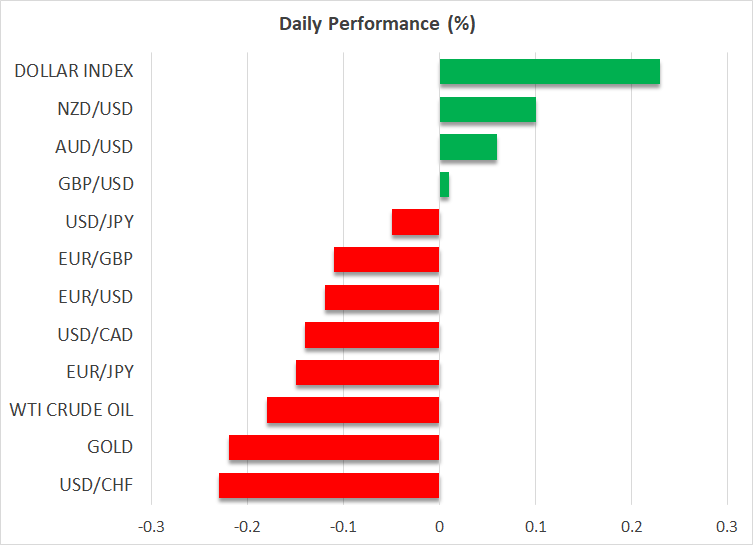Image resolution: width=753 pixels, height=545 pixels.
Task: Click the 0 axis tick label
Action: point(439,526)
